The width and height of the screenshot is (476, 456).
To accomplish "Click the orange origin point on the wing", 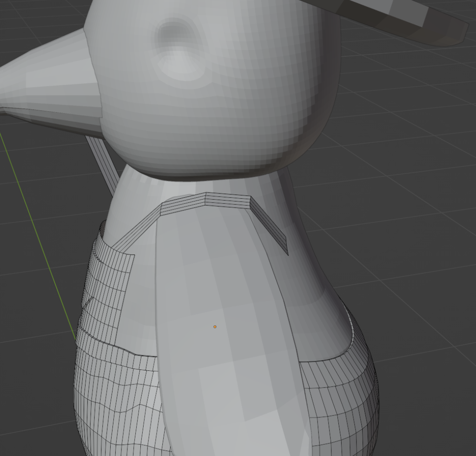I will click(215, 327).
